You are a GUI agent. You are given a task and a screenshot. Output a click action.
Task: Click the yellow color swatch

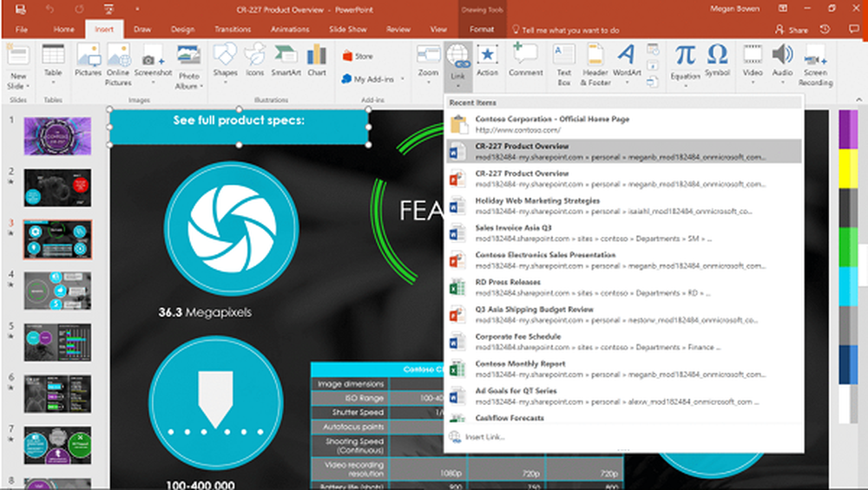(848, 168)
